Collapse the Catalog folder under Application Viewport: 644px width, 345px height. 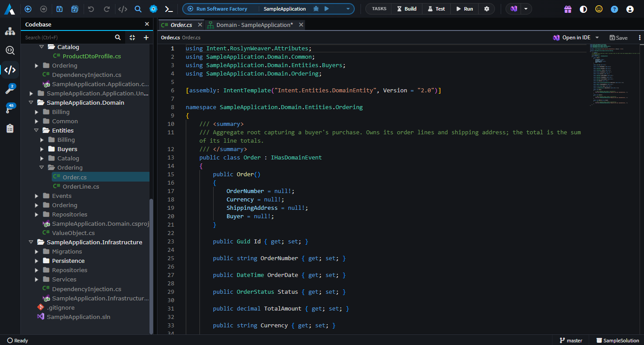pos(42,47)
